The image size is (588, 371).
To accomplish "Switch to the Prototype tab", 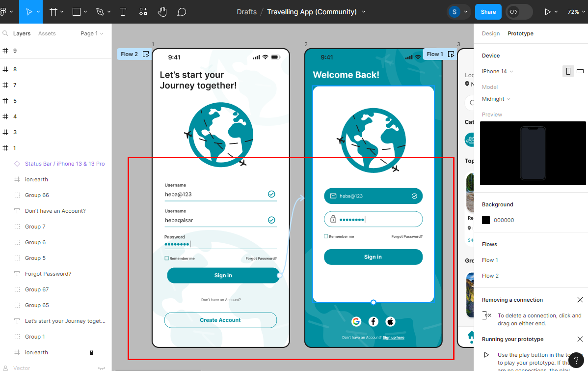I will (520, 33).
